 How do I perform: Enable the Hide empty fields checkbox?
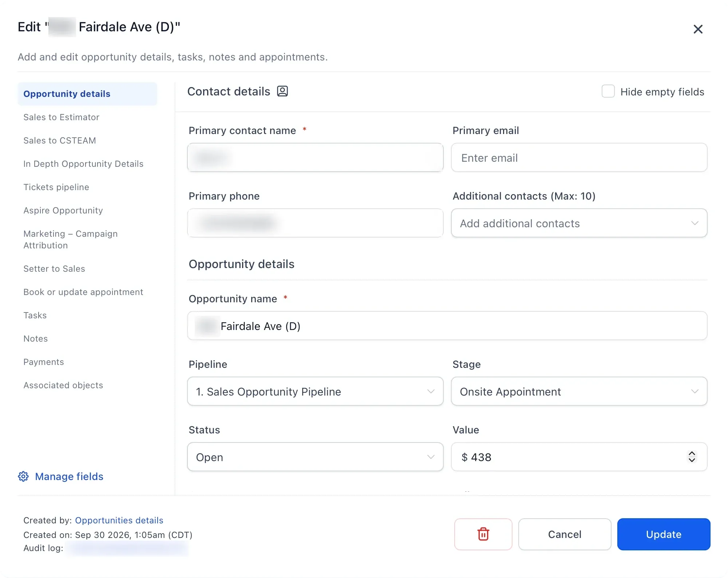tap(608, 91)
